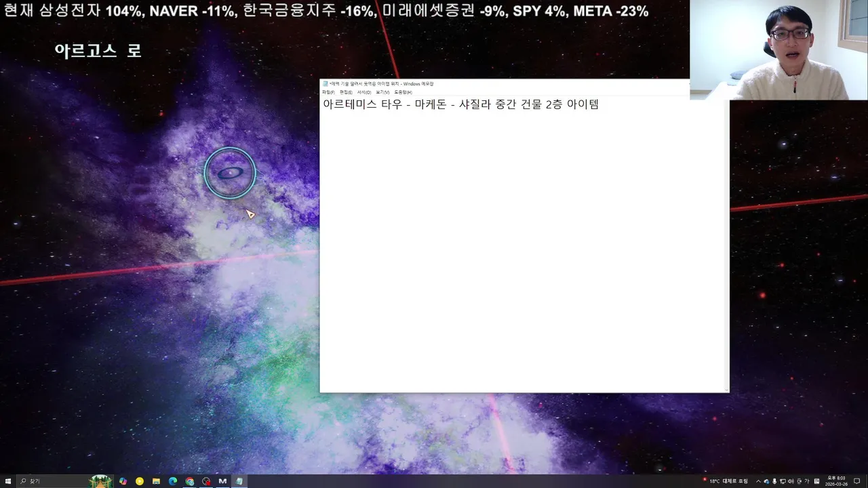Click the Notepad text editing area
868x488 pixels.
coord(521,244)
